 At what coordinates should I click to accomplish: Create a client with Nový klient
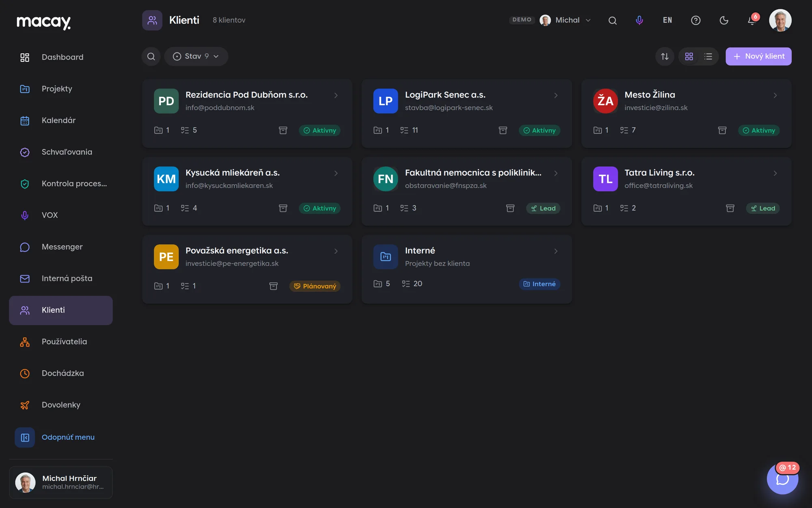[x=758, y=56]
